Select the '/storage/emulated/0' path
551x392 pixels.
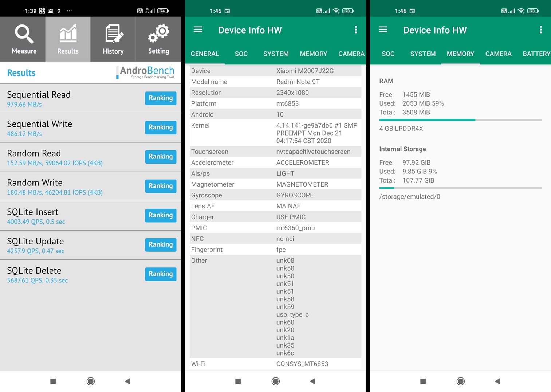tap(410, 197)
